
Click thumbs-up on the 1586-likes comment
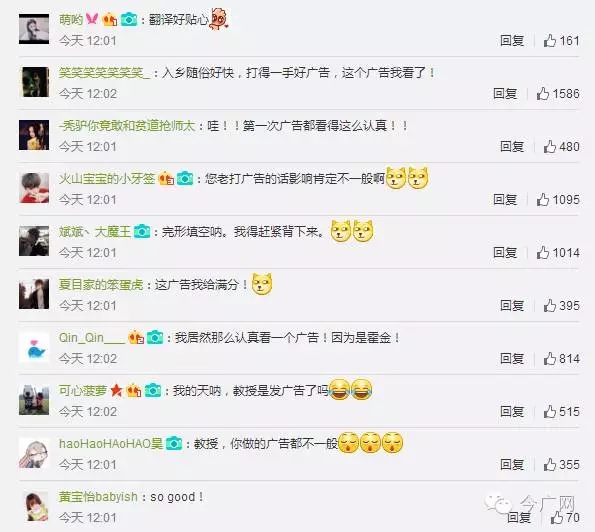(x=543, y=93)
